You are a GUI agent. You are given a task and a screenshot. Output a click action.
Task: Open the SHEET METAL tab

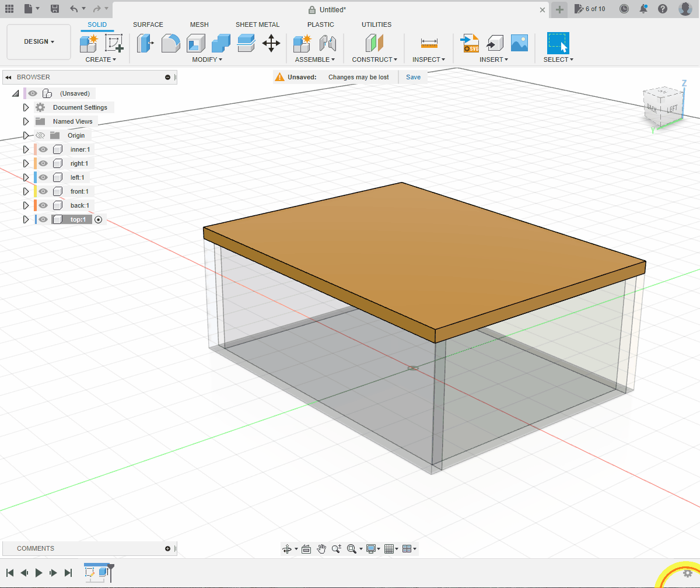[x=257, y=24]
